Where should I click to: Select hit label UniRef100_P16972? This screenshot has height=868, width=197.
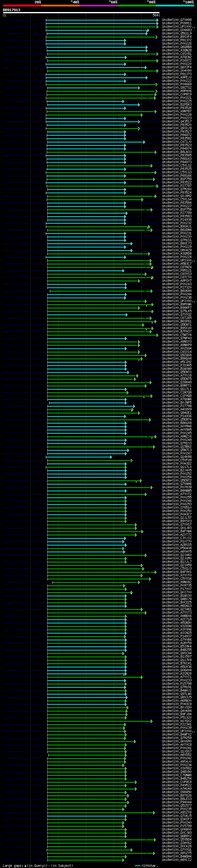point(177,60)
